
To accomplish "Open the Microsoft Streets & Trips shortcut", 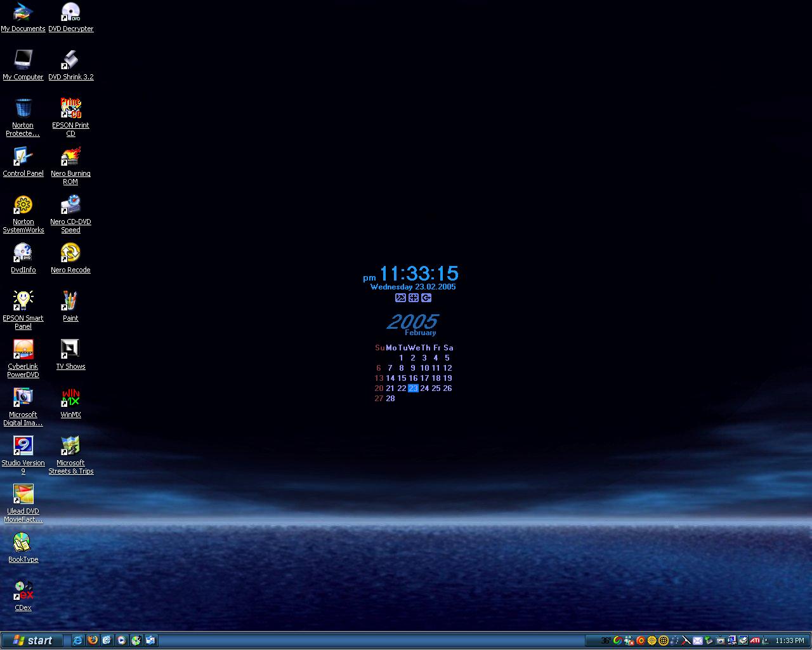I will coord(70,455).
